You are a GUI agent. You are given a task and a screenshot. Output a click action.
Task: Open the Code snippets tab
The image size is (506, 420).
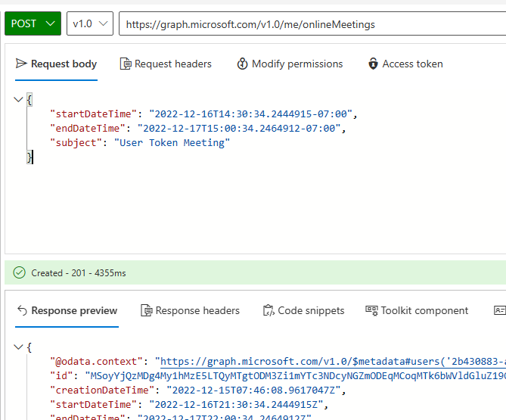303,310
